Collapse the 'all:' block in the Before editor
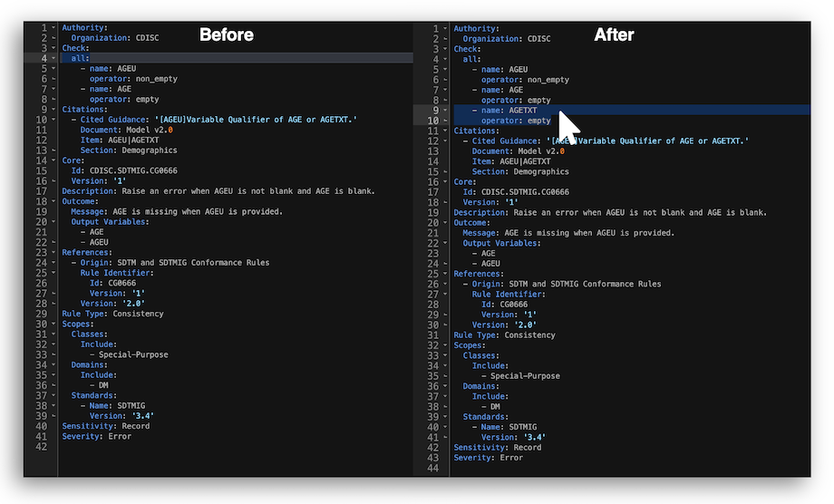This screenshot has width=834, height=504. (x=53, y=58)
